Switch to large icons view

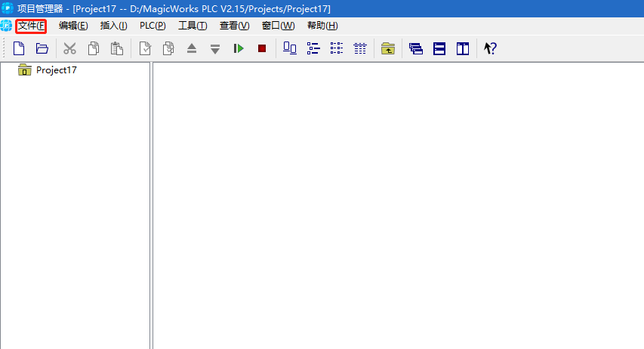290,48
